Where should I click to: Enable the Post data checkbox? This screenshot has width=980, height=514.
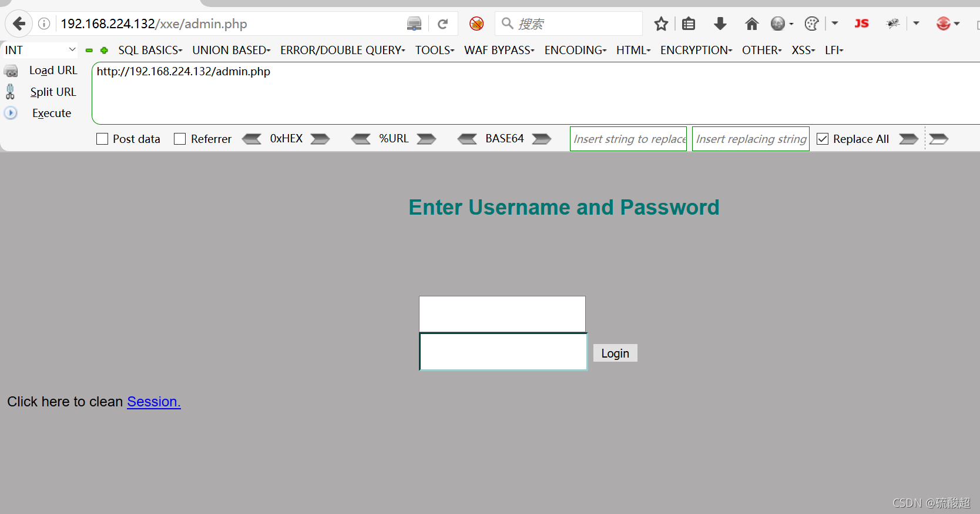point(102,139)
